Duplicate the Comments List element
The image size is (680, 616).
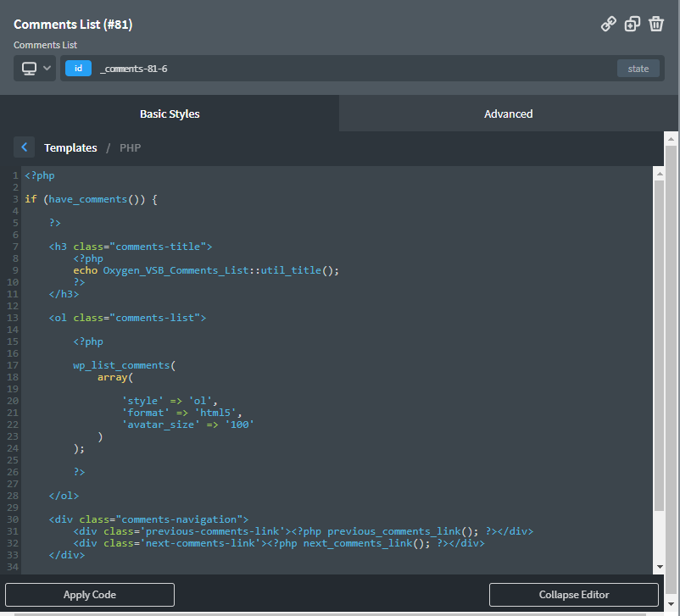point(633,24)
